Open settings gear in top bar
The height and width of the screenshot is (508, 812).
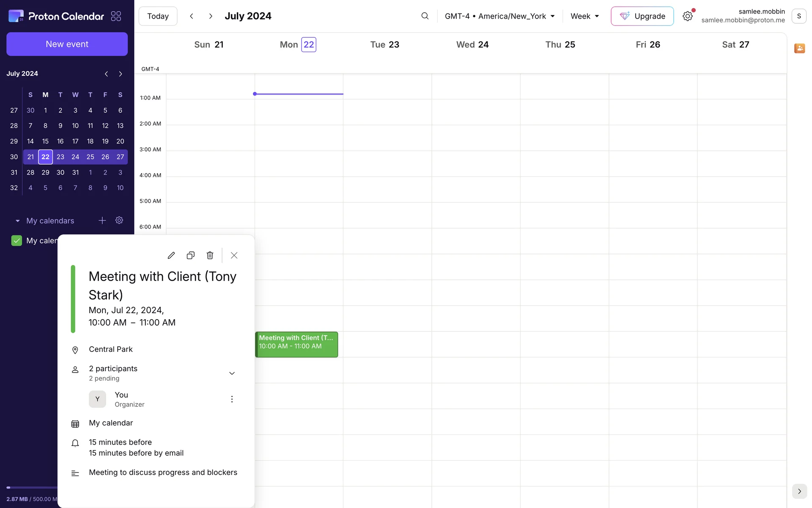pos(687,16)
